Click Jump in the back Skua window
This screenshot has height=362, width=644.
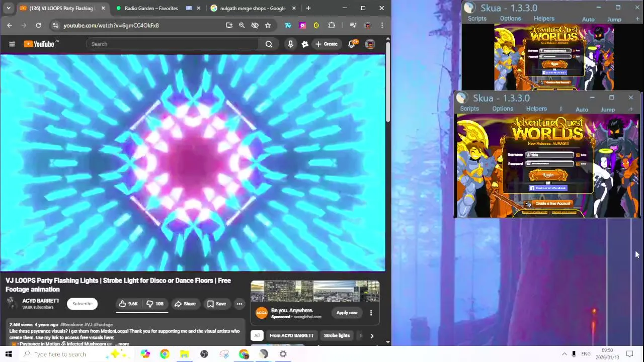click(x=614, y=20)
